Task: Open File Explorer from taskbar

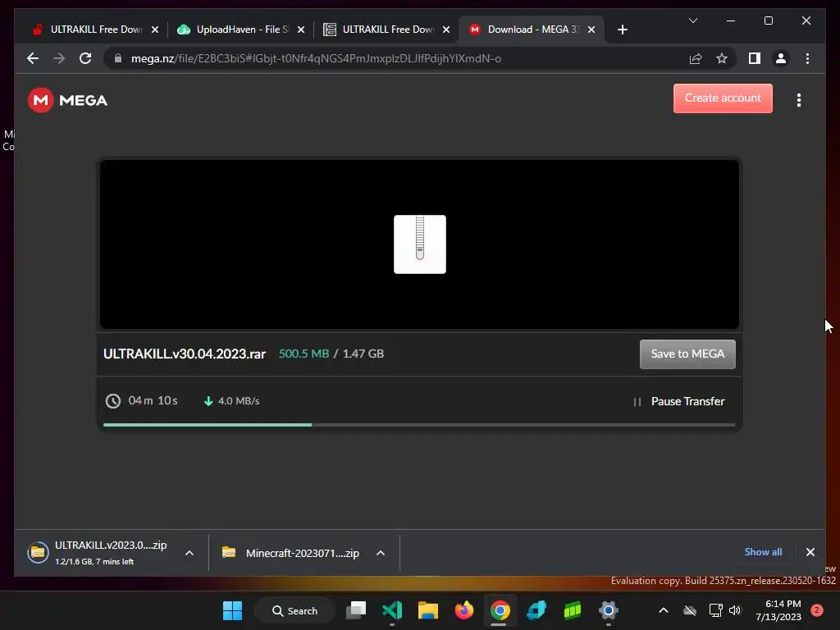Action: [428, 610]
